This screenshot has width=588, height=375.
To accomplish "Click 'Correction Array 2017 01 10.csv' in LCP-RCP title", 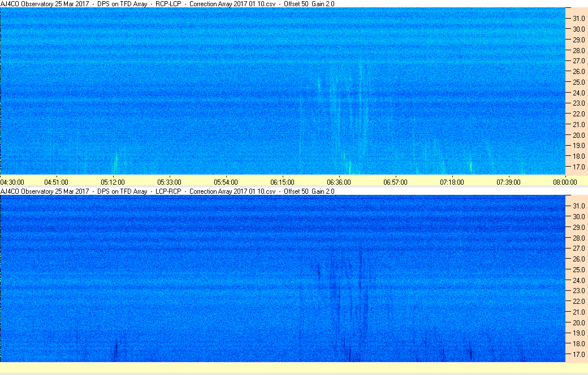I will [232, 191].
